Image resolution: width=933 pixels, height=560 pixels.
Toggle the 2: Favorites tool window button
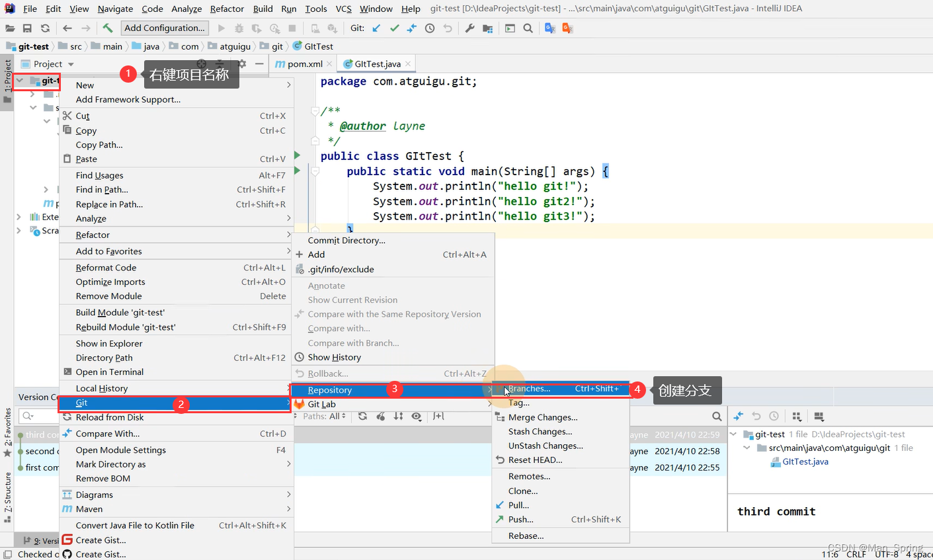[x=7, y=432]
